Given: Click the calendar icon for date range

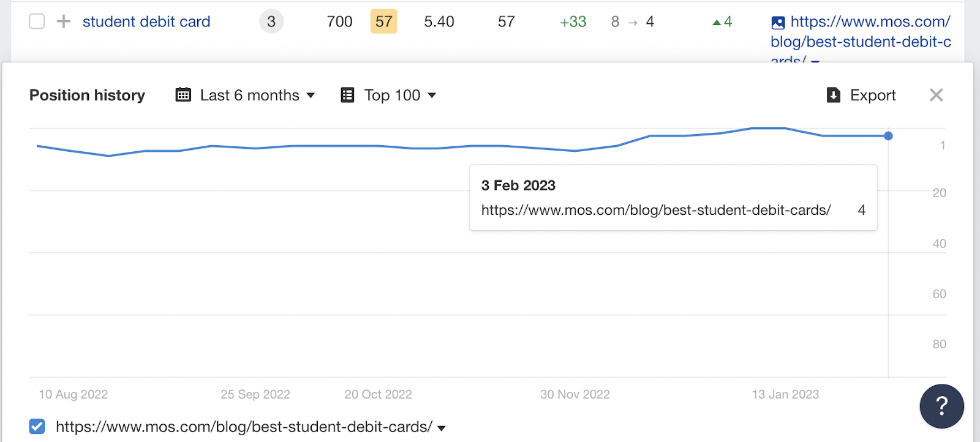Looking at the screenshot, I should [x=183, y=95].
